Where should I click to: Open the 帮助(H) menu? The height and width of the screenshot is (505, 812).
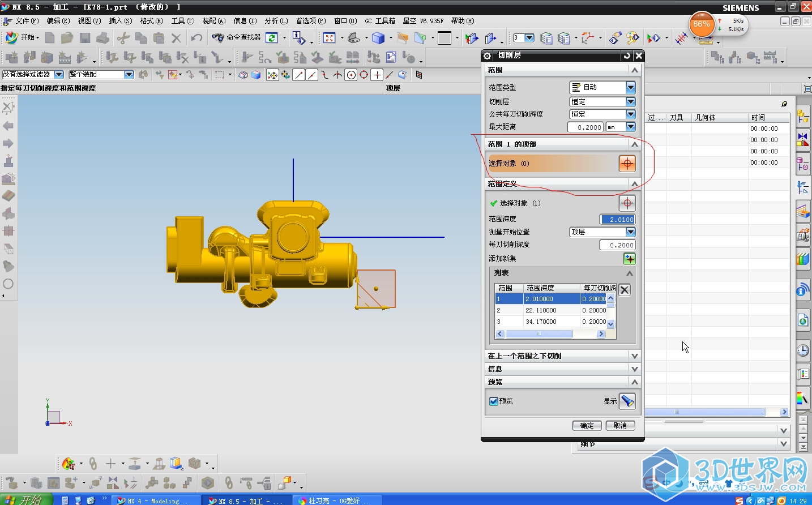click(x=462, y=21)
